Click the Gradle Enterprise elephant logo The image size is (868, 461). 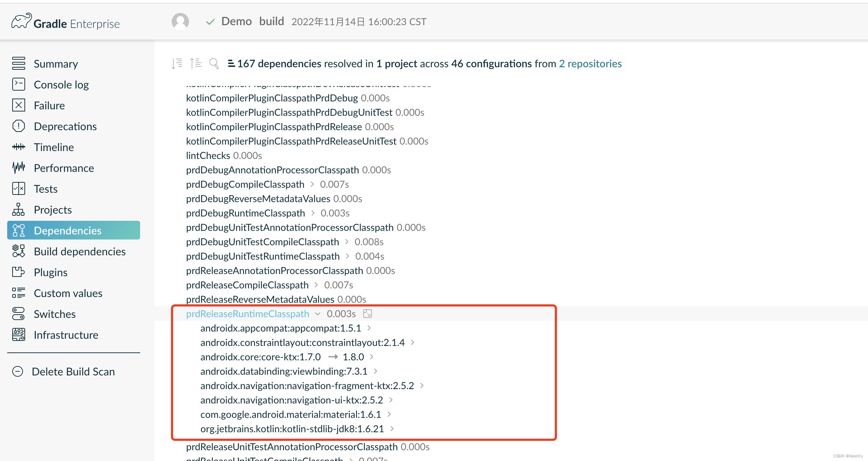coord(22,22)
